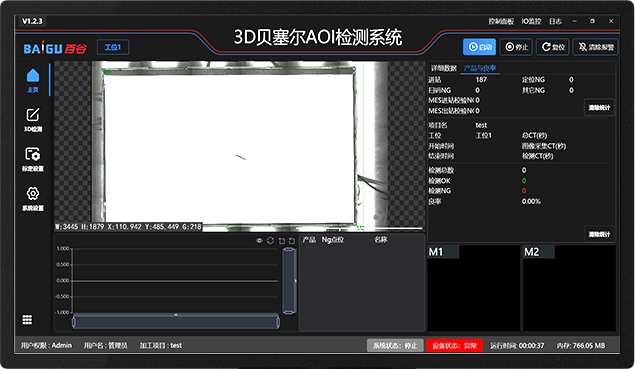Click the red 设备状态: 异常 indicator
Screen dimensions: 635x369
(x=454, y=346)
